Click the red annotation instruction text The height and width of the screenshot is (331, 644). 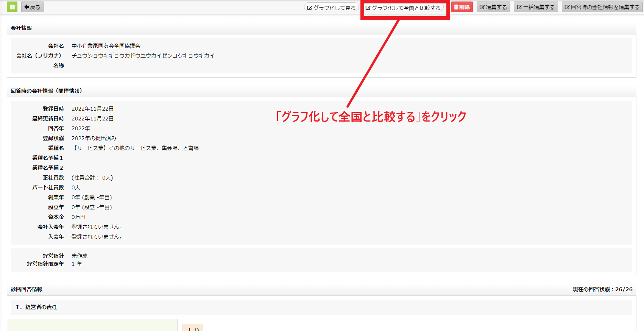[371, 117]
